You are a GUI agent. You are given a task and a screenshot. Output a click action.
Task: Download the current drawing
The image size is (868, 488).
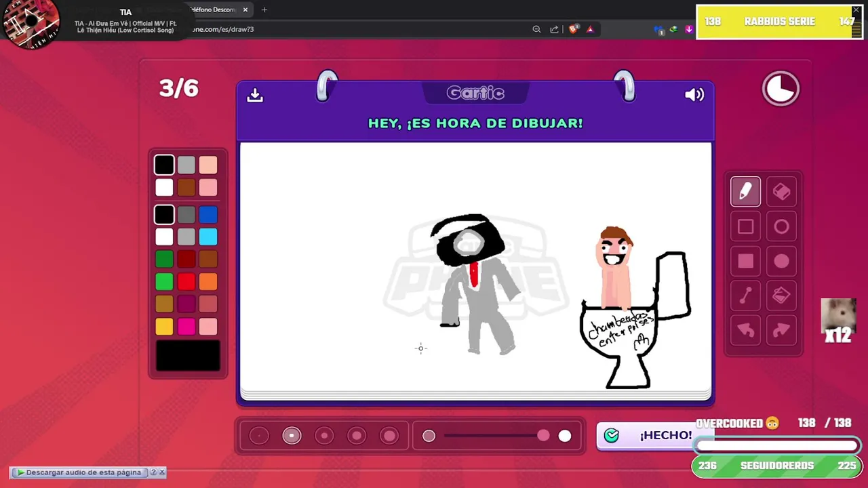[x=255, y=95]
